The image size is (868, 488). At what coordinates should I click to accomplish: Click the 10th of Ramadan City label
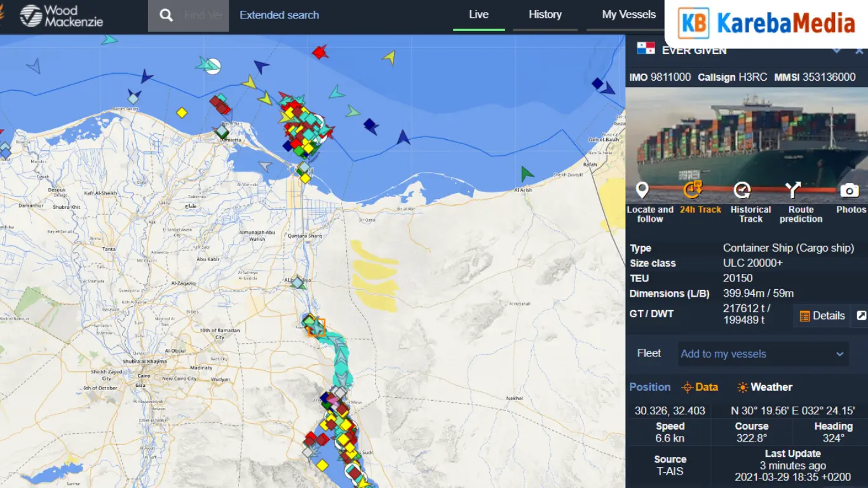220,334
